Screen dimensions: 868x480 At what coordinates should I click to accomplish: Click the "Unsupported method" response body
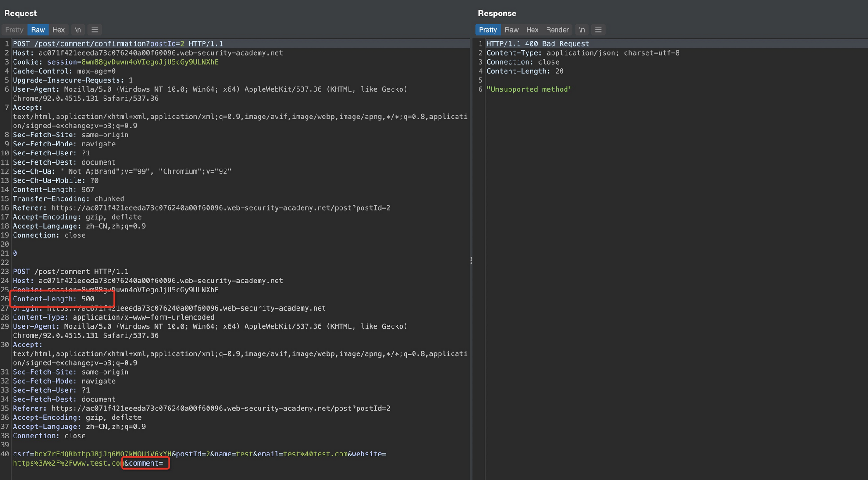click(x=529, y=89)
